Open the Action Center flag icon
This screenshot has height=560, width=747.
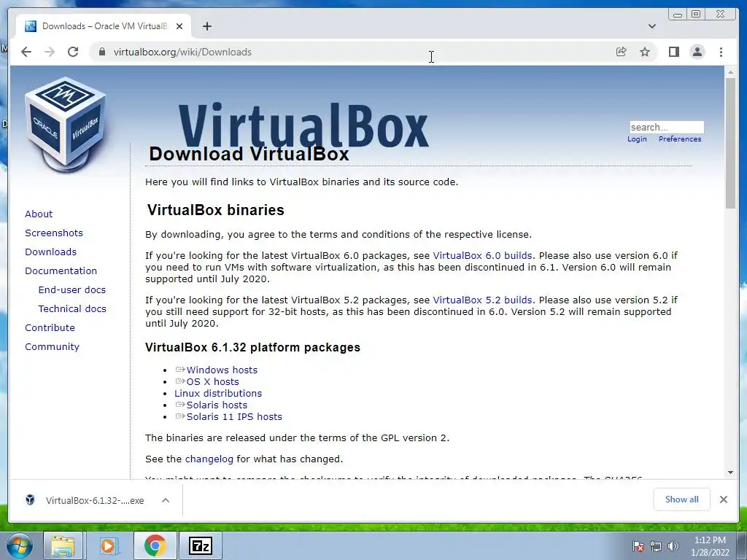click(638, 546)
